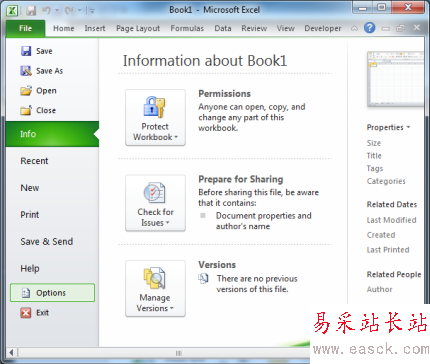Click the red Exit X icon
430x364 pixels.
click(26, 313)
